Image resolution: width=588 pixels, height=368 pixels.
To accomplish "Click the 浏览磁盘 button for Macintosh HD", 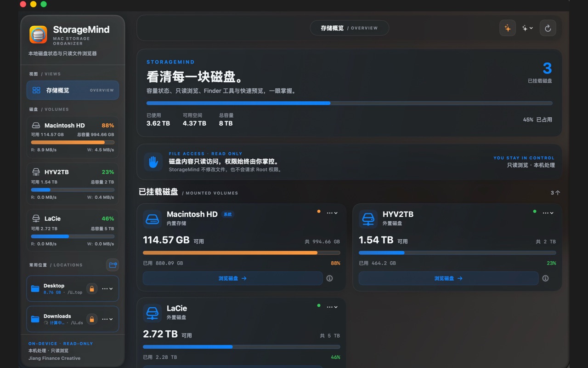I will coord(232,278).
